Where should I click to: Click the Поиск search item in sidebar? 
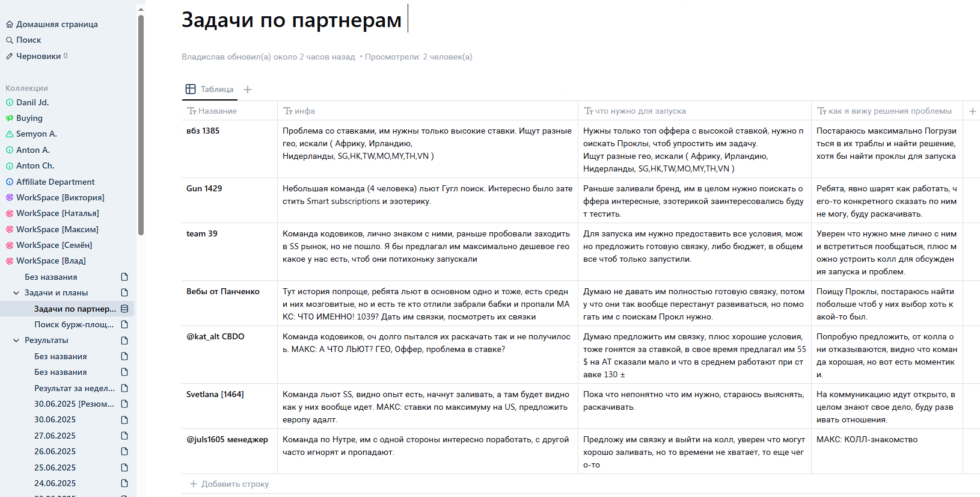click(28, 40)
